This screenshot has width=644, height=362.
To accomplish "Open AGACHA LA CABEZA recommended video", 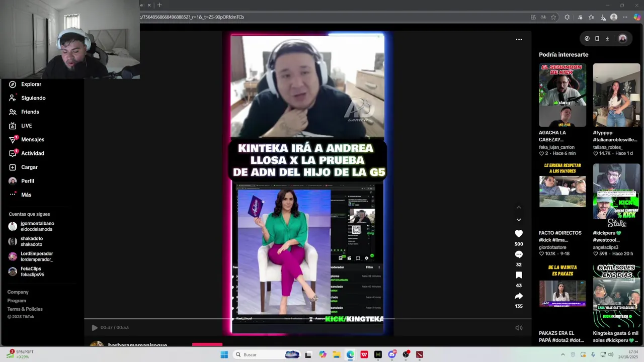I will [562, 95].
